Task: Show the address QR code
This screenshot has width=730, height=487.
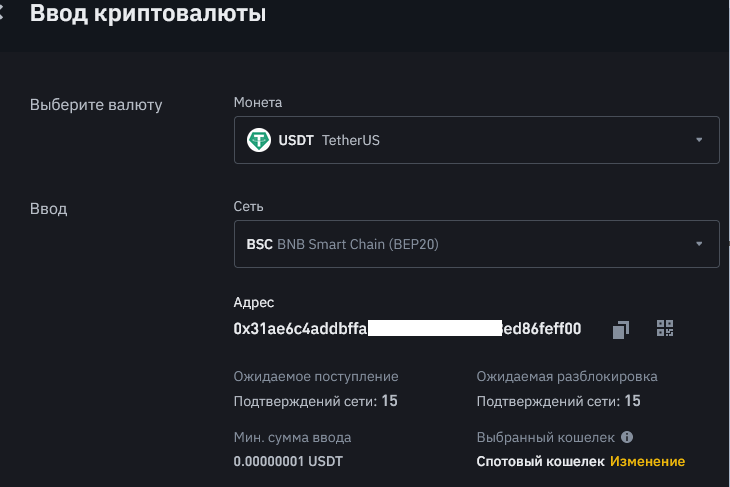Action: pyautogui.click(x=666, y=328)
